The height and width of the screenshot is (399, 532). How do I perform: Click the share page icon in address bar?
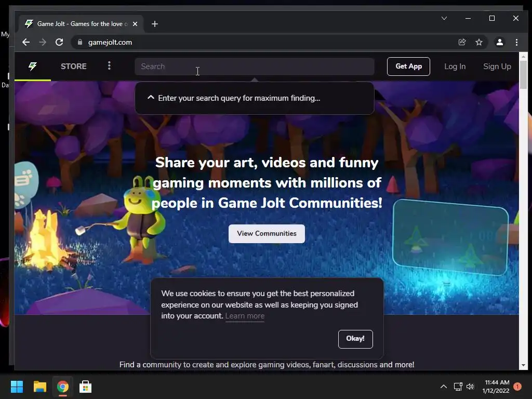462,42
